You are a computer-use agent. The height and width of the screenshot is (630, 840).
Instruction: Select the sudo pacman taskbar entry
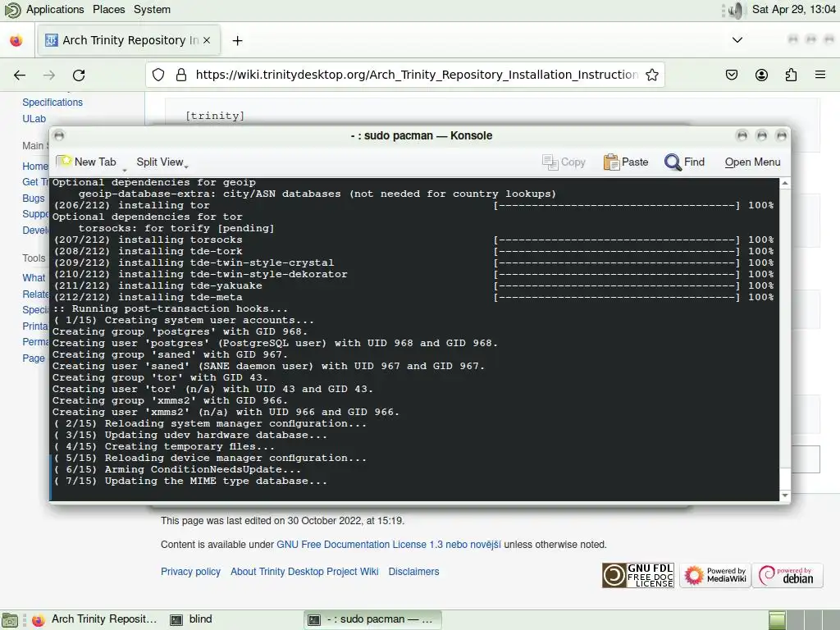point(372,619)
